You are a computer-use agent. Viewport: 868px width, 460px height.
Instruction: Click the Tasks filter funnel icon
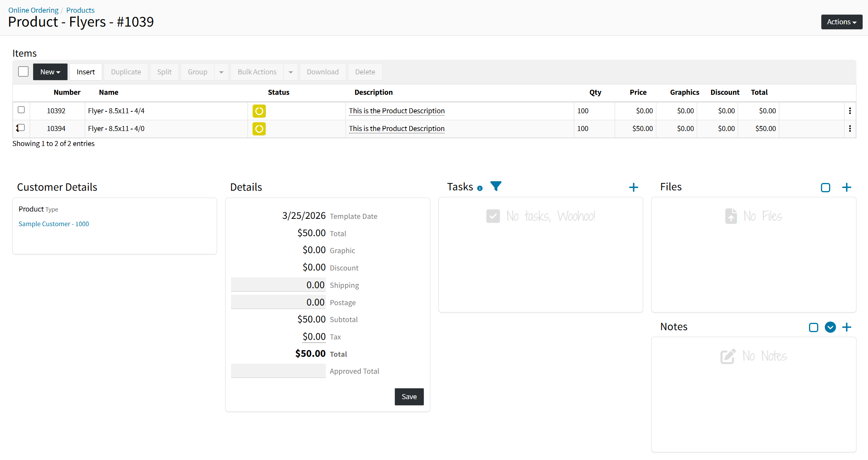click(x=496, y=186)
